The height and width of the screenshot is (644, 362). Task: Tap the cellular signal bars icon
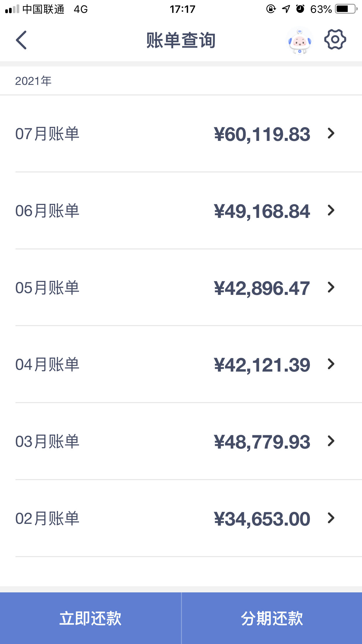(12, 9)
